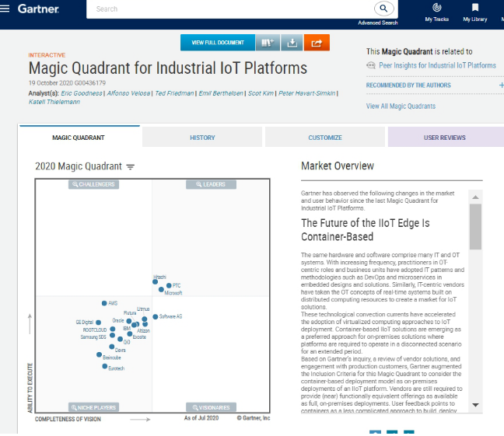Screen dimensions: 504x436
Task: Download the document
Action: [292, 43]
